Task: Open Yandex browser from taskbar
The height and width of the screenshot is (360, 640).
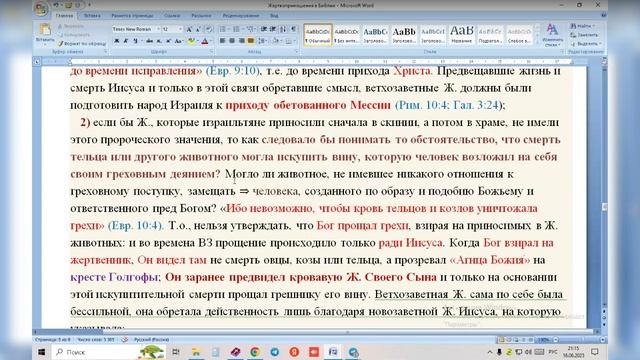Action: click(x=294, y=352)
